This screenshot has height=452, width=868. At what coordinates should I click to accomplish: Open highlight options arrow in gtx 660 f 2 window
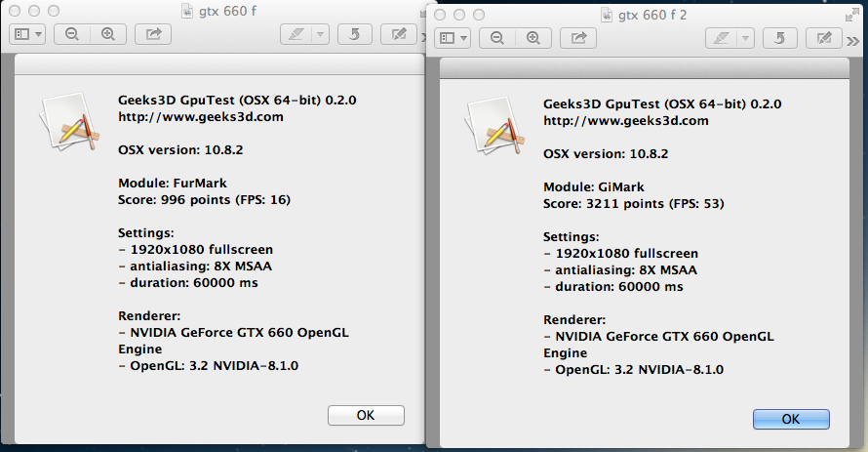(x=745, y=38)
